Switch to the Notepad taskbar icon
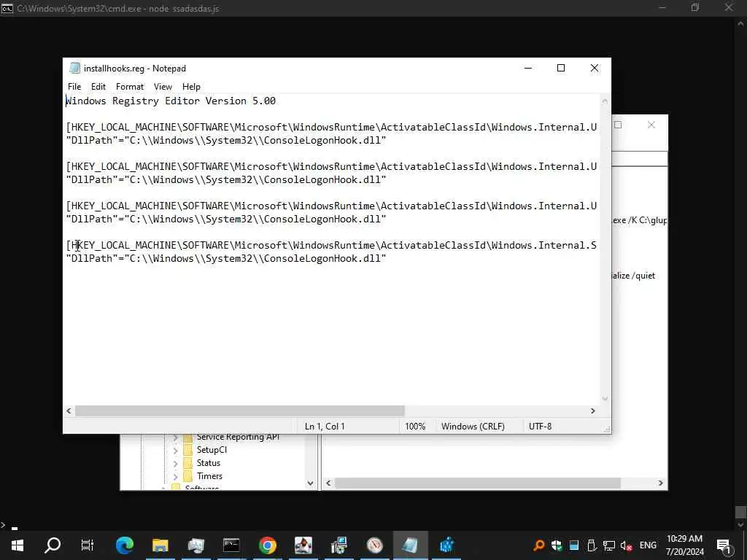This screenshot has height=560, width=747. click(410, 545)
